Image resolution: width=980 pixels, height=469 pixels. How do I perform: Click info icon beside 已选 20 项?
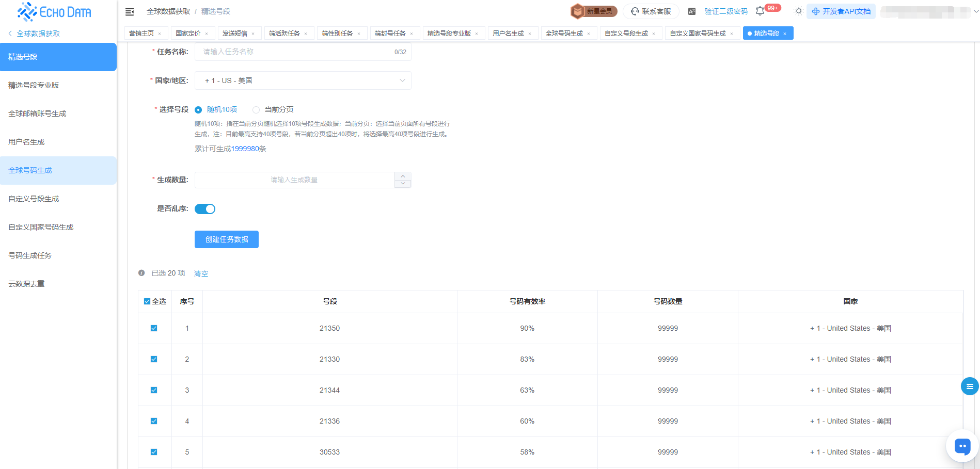click(x=141, y=273)
